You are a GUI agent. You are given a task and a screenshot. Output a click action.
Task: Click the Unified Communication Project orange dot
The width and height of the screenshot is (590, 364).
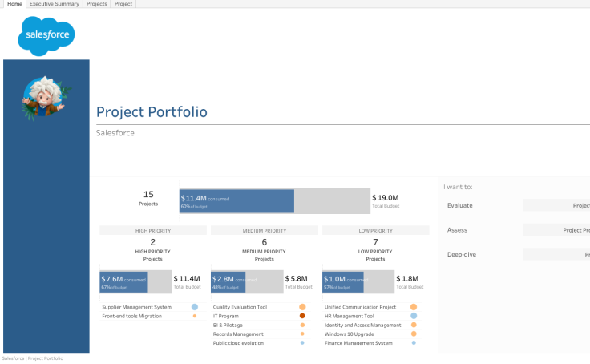point(414,307)
